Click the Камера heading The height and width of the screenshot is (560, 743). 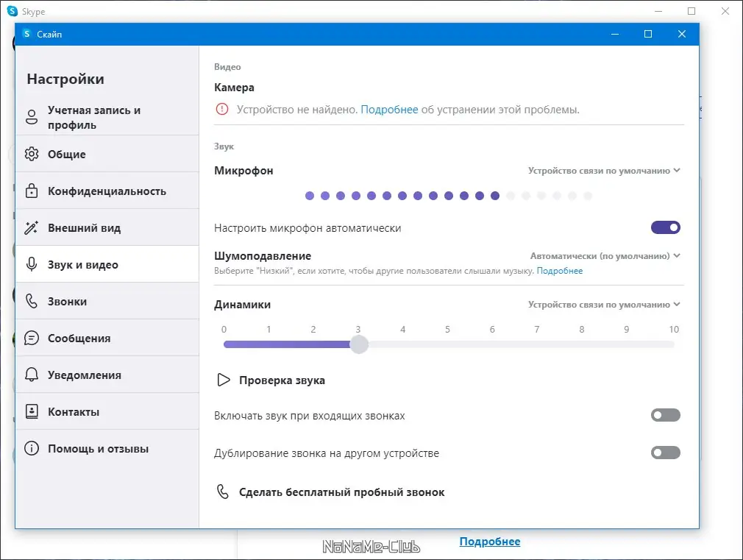234,88
